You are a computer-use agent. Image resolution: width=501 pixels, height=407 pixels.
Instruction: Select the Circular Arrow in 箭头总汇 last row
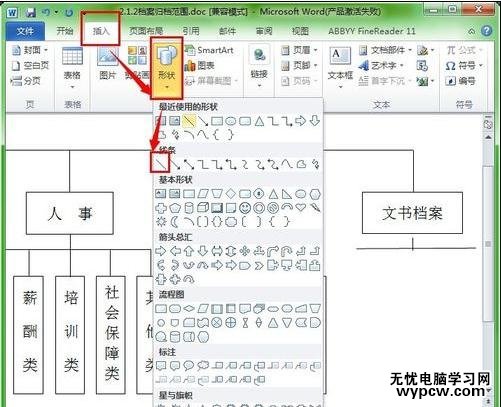point(189,279)
